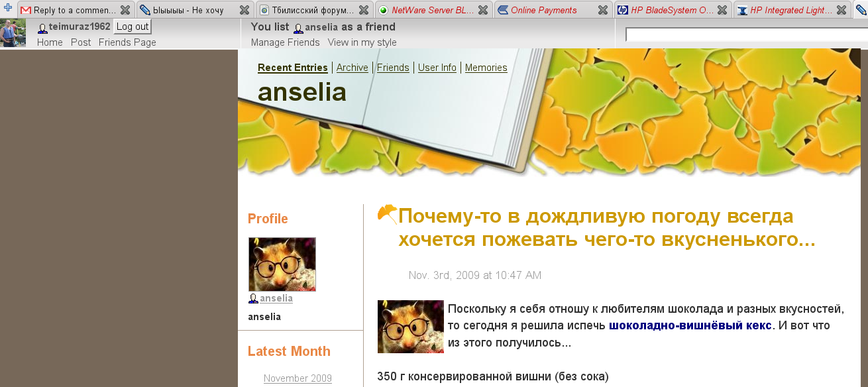This screenshot has height=387, width=868.
Task: Open the teimuraz1962 avatar thumbnail
Action: point(13,33)
